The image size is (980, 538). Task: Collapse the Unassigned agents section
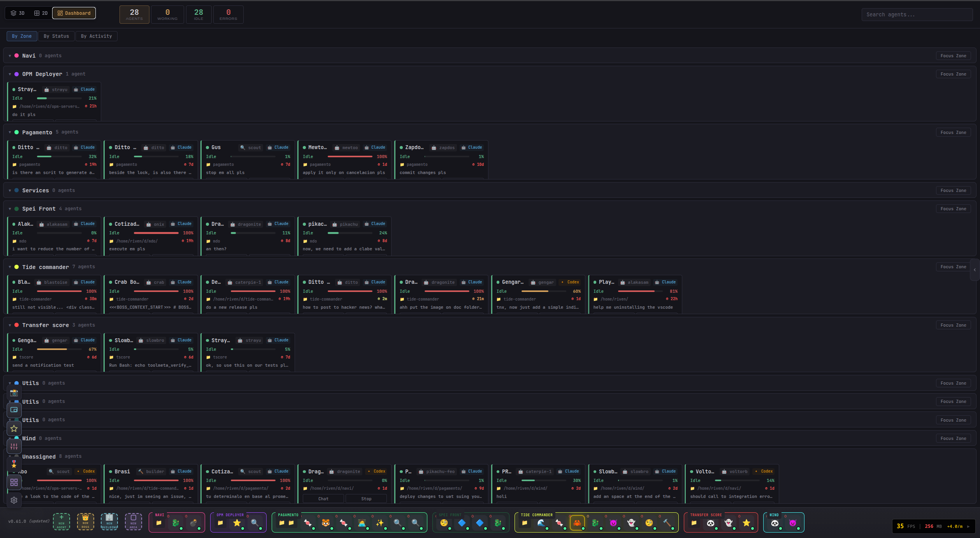pos(10,456)
